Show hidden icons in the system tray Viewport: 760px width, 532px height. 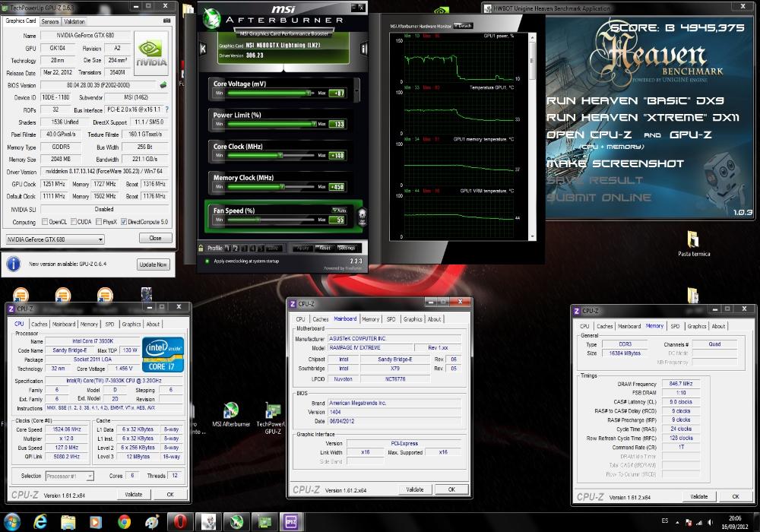point(677,522)
